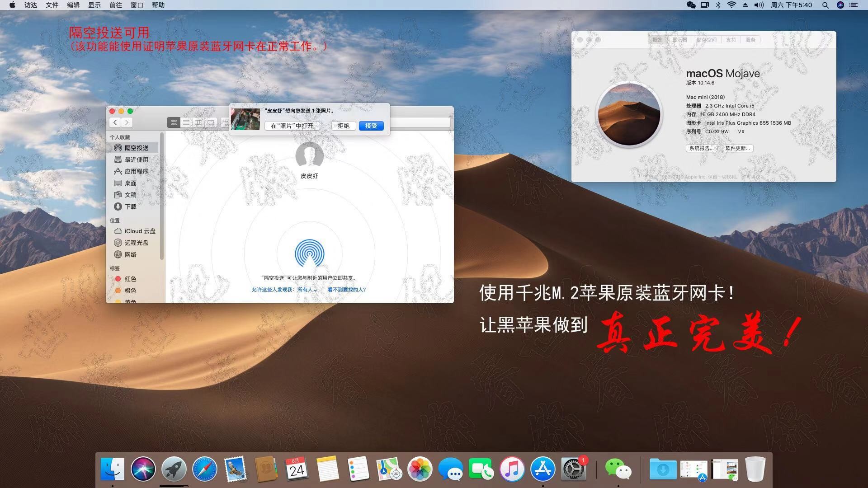The width and height of the screenshot is (868, 488).
Task: Go forward with Finder's forward arrow
Action: click(x=127, y=122)
